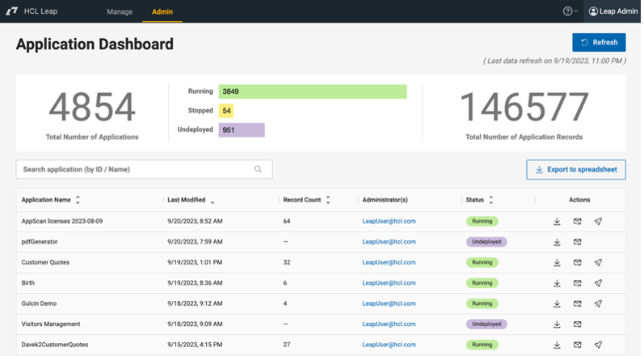Click the HCL Leap logo icon
The image size is (644, 356).
point(10,11)
